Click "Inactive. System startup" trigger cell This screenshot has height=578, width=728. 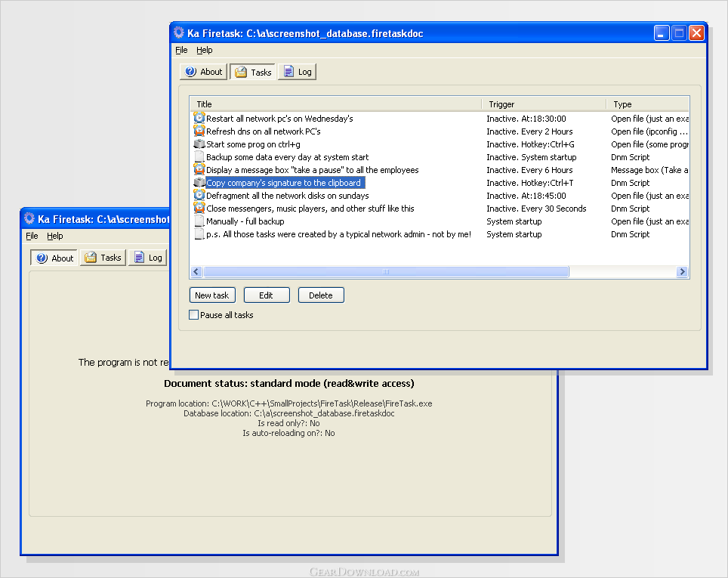[x=531, y=157]
